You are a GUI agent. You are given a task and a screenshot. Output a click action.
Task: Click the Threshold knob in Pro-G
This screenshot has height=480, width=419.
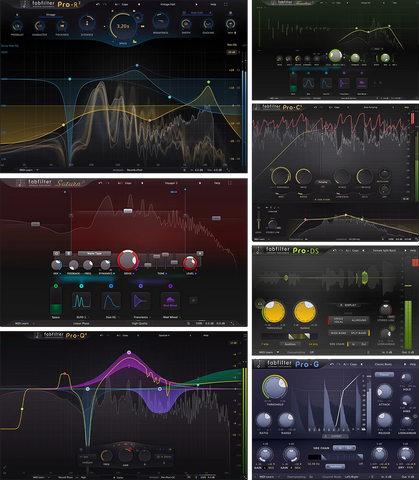[x=275, y=388]
